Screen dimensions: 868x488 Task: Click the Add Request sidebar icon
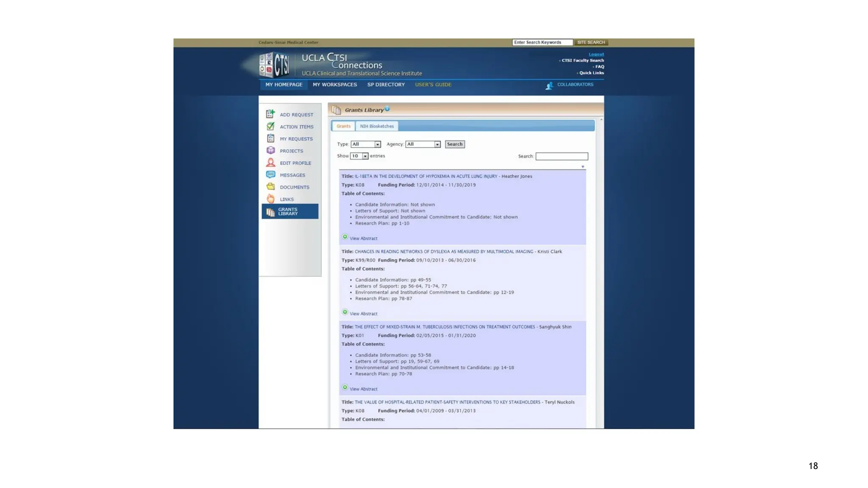[270, 114]
